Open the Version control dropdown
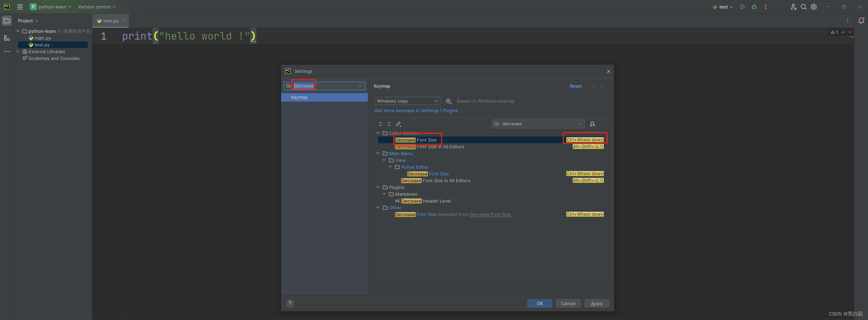This screenshot has height=320, width=868. (97, 7)
